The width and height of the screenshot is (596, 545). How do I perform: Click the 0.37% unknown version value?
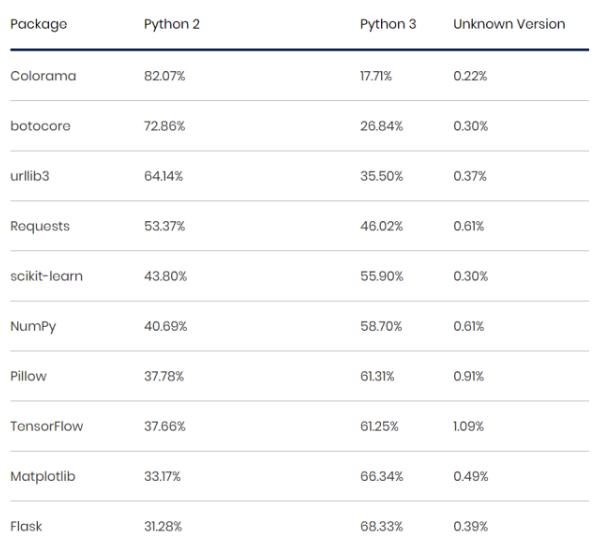click(x=470, y=176)
